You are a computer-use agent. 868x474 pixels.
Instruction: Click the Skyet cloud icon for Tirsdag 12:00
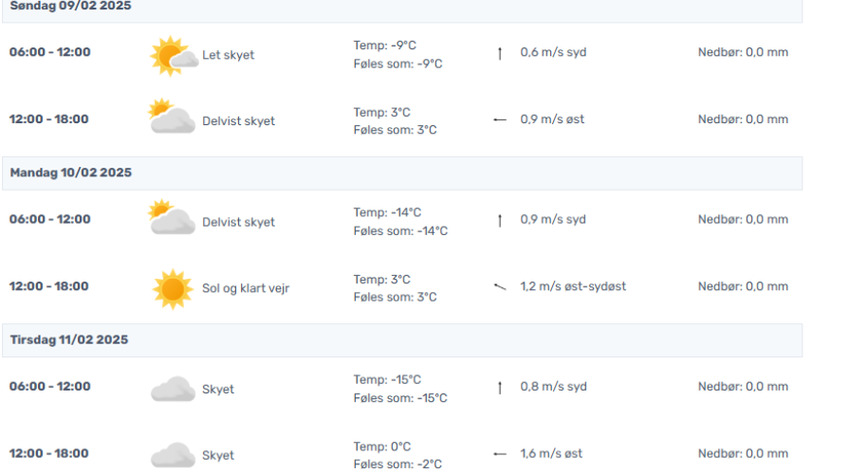pos(173,455)
